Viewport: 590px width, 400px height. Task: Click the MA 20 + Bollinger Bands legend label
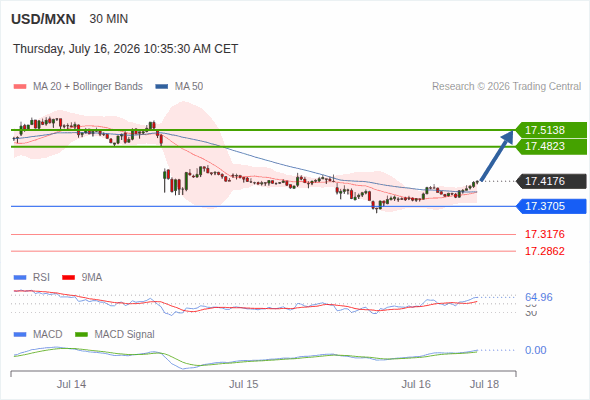(88, 87)
